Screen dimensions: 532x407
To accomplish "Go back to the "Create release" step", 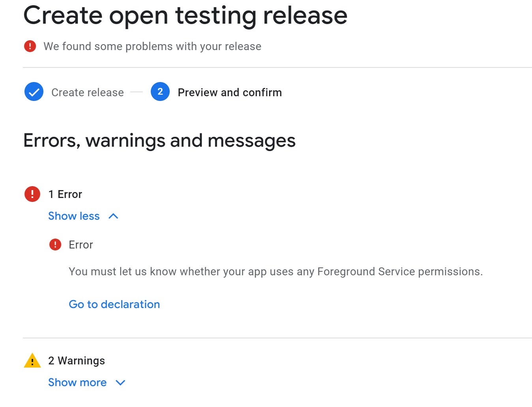I will 87,92.
